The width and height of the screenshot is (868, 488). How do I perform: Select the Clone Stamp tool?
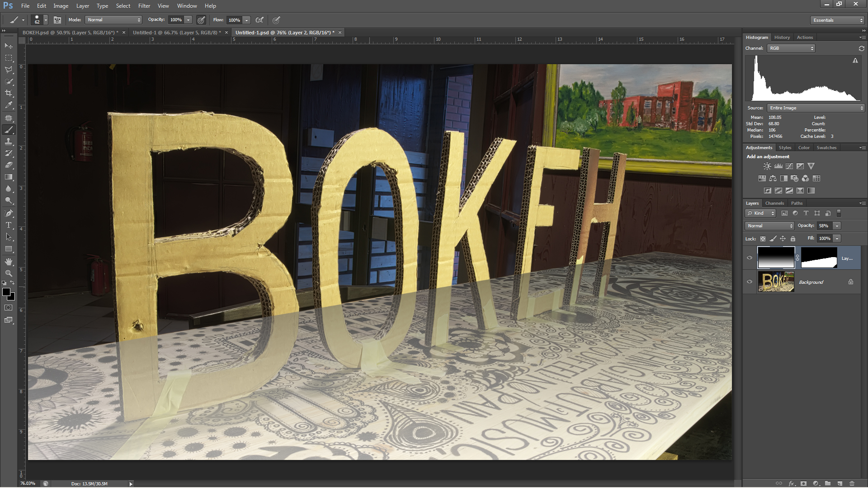(x=9, y=141)
